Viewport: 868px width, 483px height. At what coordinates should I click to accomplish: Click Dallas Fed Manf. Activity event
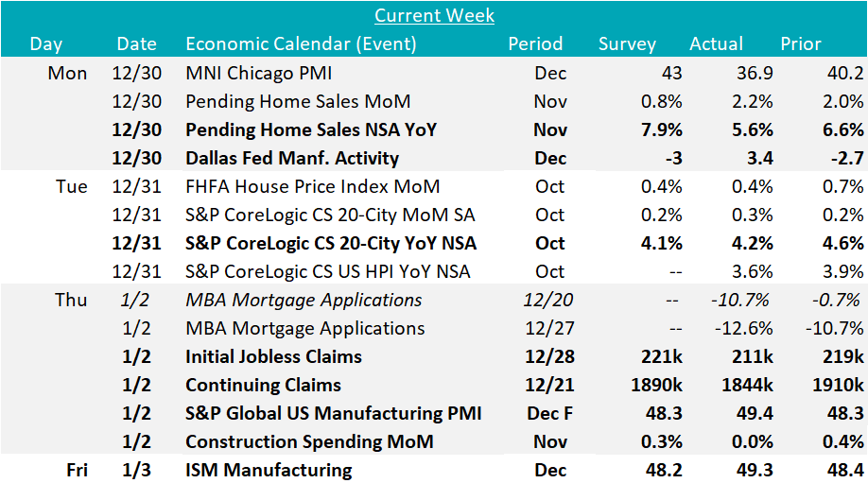coord(292,158)
